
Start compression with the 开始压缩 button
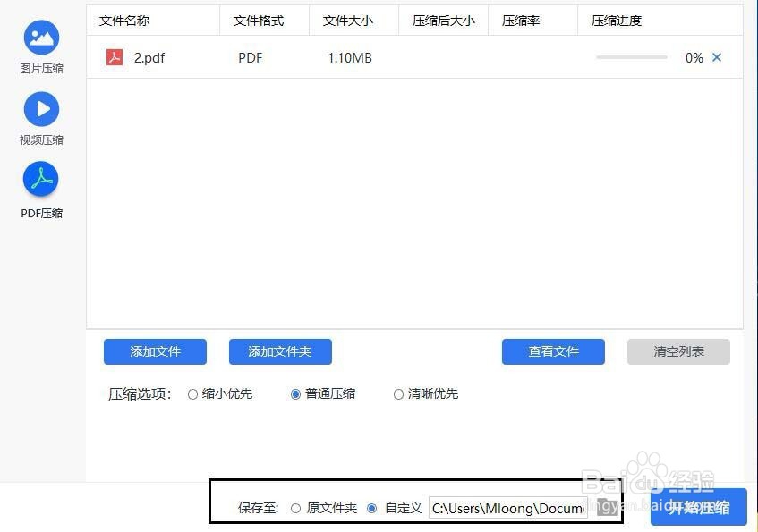click(699, 507)
